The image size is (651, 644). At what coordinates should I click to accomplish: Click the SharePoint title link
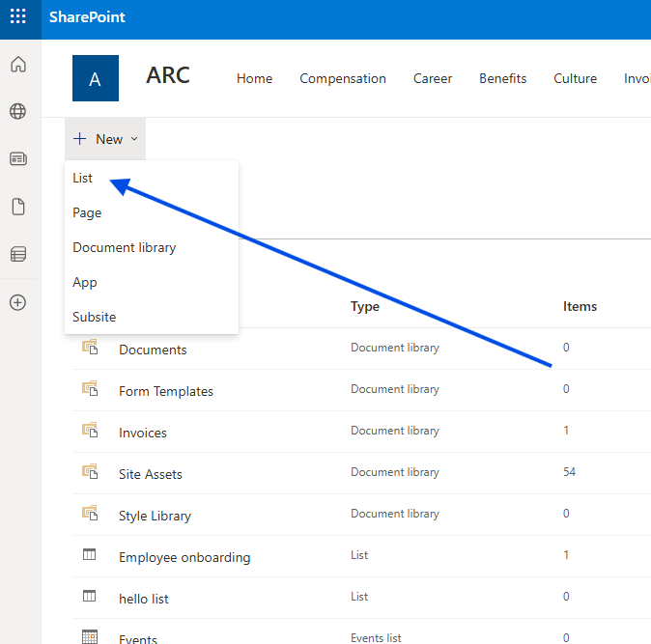pos(88,17)
